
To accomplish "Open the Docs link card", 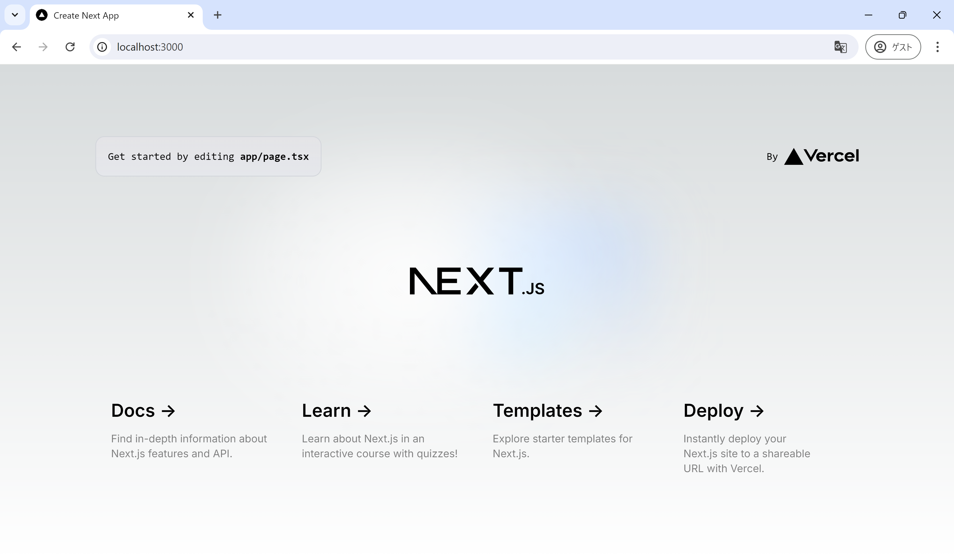I will pyautogui.click(x=191, y=431).
